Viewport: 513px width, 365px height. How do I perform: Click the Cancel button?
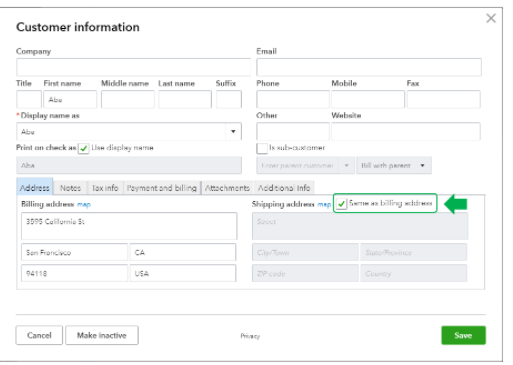coord(39,335)
